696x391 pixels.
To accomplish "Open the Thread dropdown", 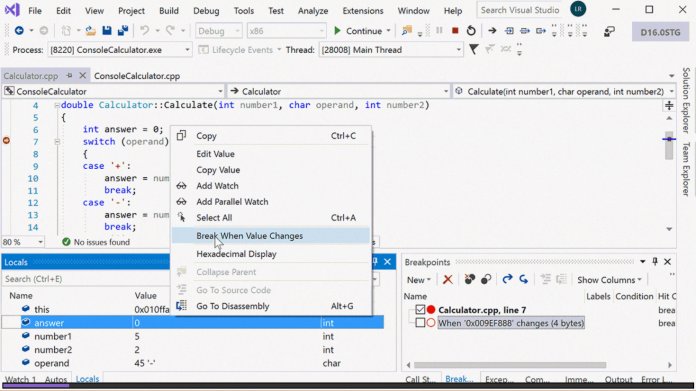I will [459, 50].
